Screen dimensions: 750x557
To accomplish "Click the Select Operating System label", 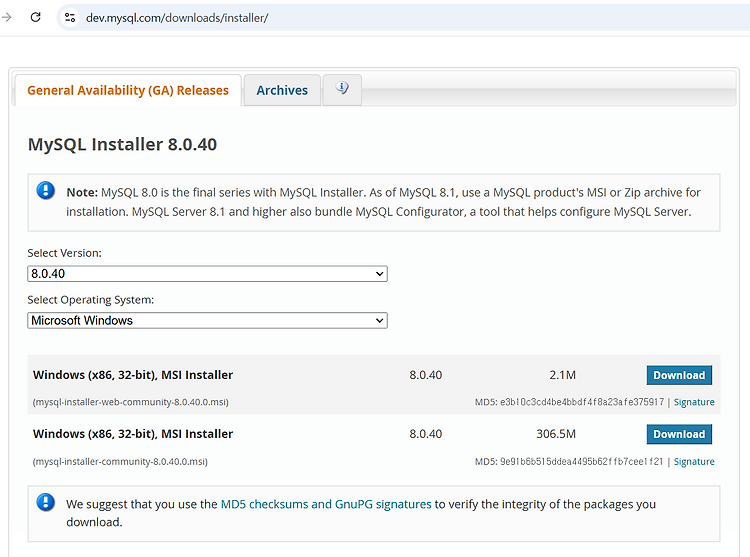I will click(x=91, y=300).
